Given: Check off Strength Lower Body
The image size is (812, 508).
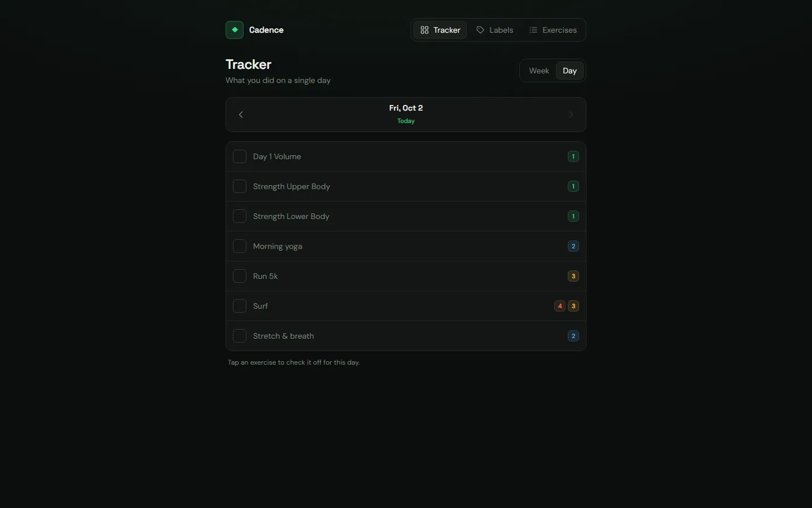Looking at the screenshot, I should pos(240,216).
